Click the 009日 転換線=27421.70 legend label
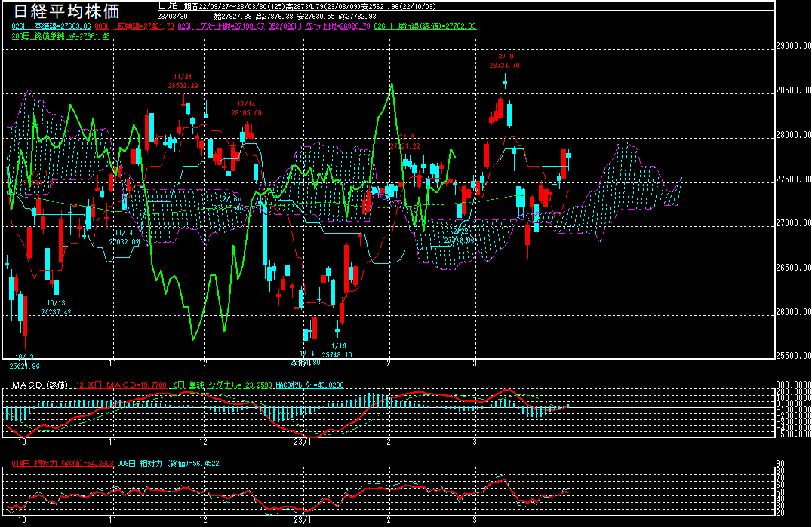The width and height of the screenshot is (812, 527). click(x=134, y=26)
